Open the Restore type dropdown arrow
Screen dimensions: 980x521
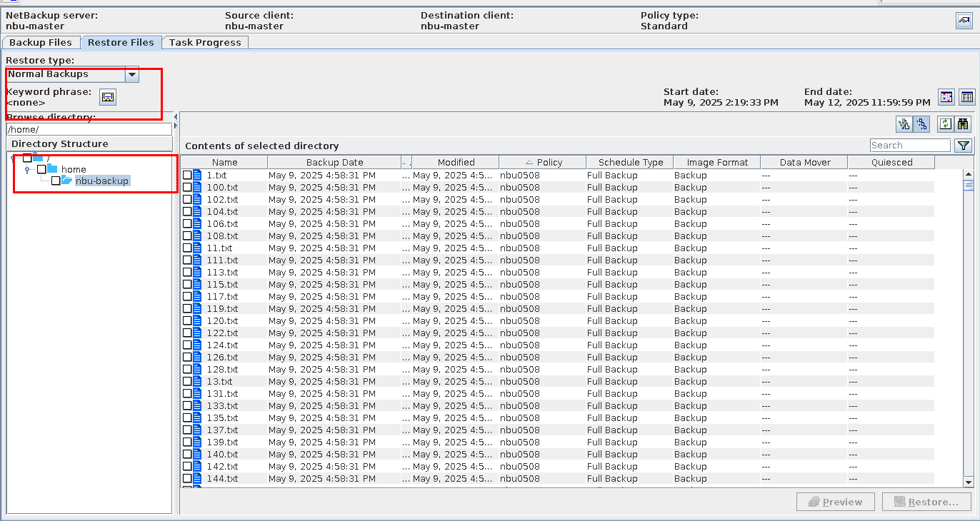pos(132,74)
